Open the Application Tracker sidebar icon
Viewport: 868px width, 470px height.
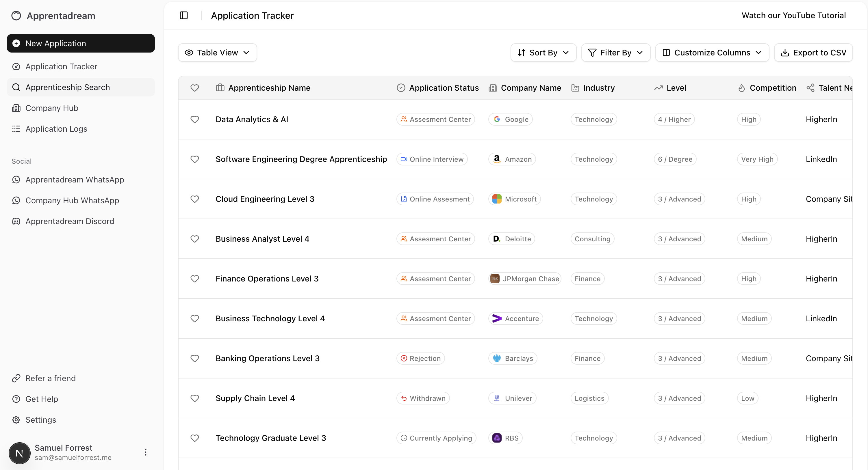point(16,66)
